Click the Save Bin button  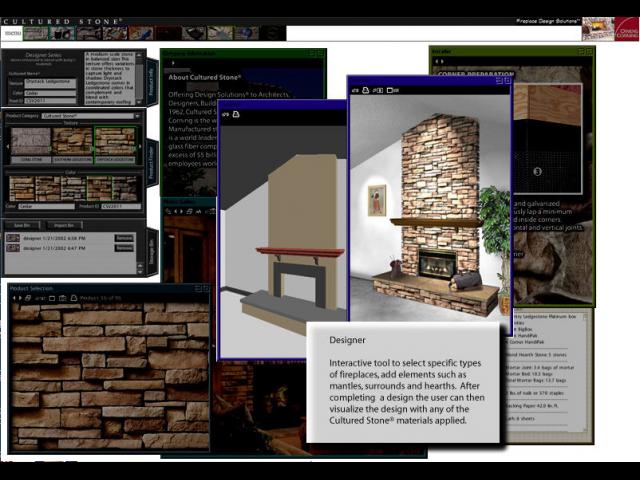point(22,225)
